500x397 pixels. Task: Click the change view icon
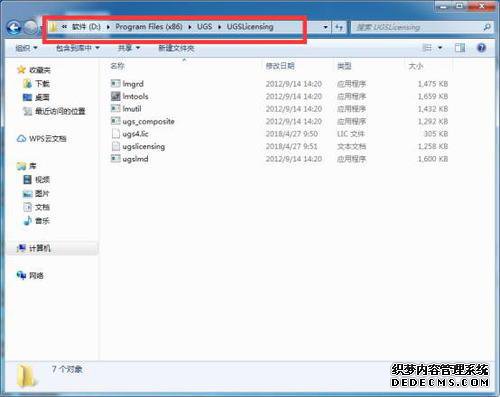click(427, 48)
